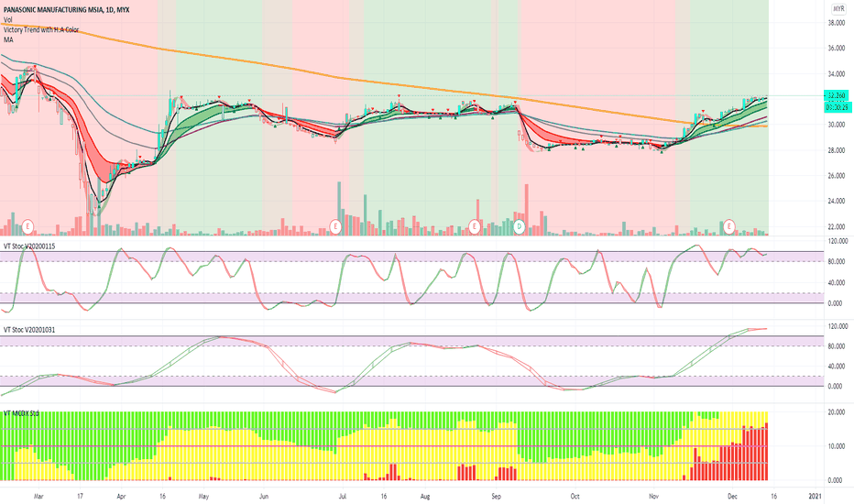The height and width of the screenshot is (504, 854).
Task: Click the Nov label on time axis
Action: point(654,497)
